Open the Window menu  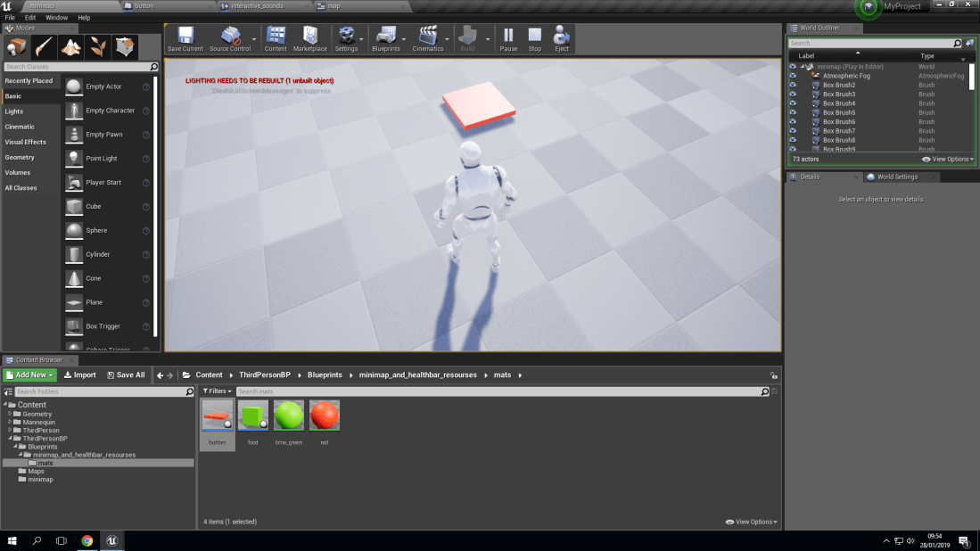(56, 17)
